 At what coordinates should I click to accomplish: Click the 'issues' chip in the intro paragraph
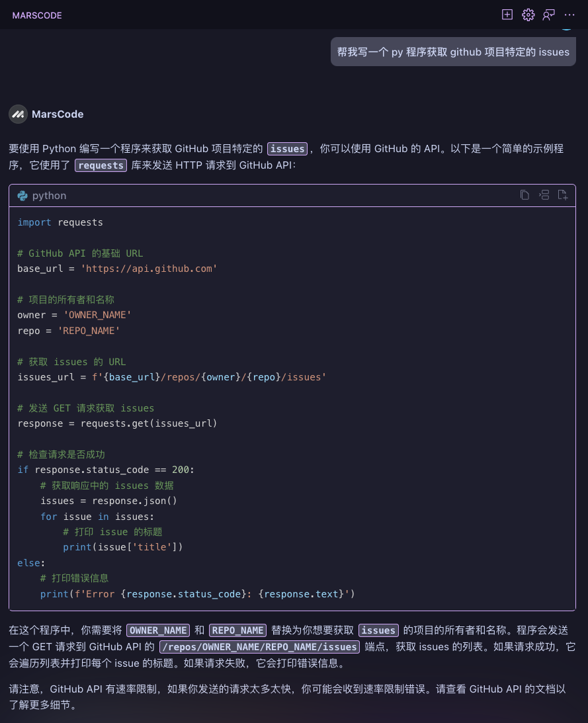coord(287,148)
